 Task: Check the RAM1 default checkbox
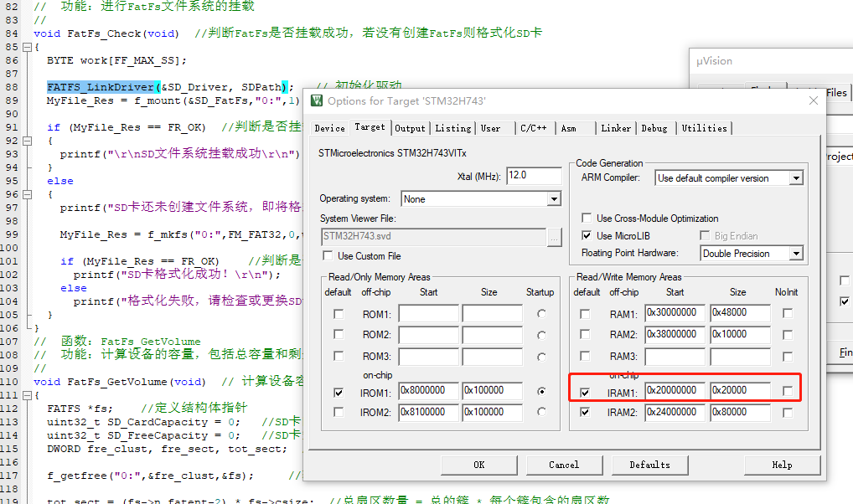(585, 314)
